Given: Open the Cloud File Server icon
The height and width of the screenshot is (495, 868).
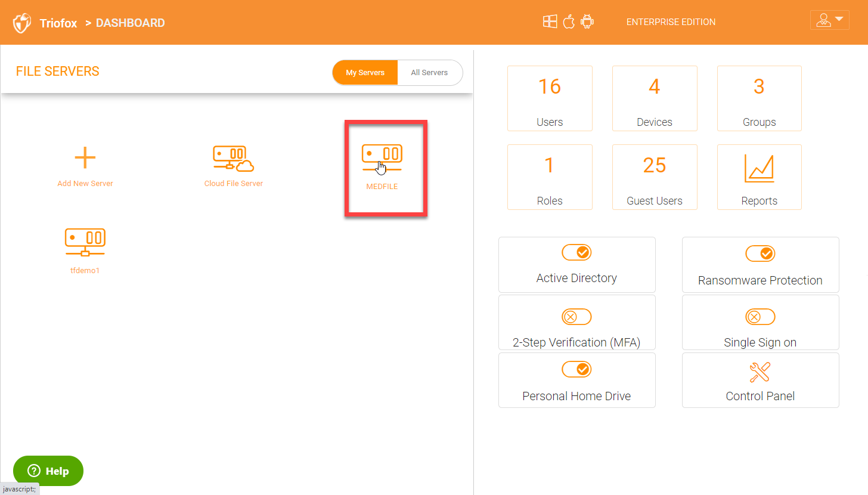Looking at the screenshot, I should click(x=234, y=159).
